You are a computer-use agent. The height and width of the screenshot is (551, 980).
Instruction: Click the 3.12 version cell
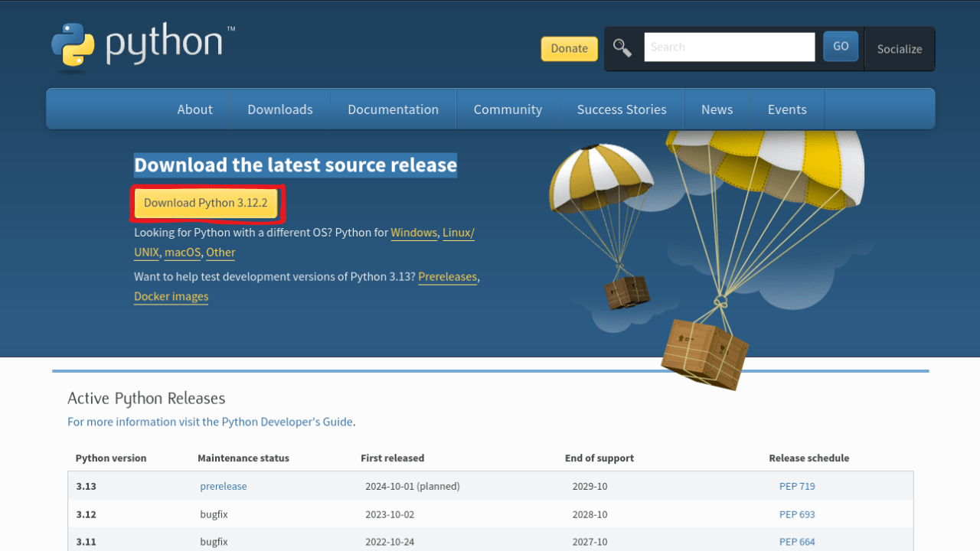87,514
